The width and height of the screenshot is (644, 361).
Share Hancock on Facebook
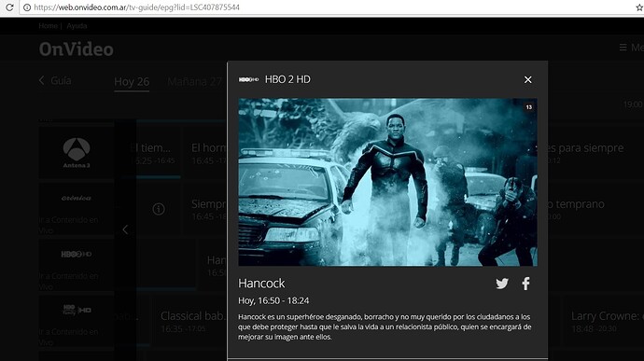click(525, 284)
